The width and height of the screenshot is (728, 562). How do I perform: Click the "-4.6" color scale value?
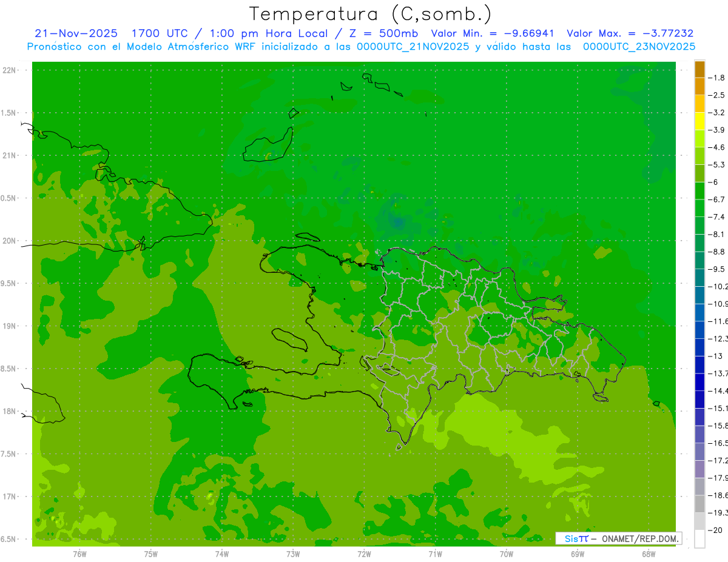point(716,147)
